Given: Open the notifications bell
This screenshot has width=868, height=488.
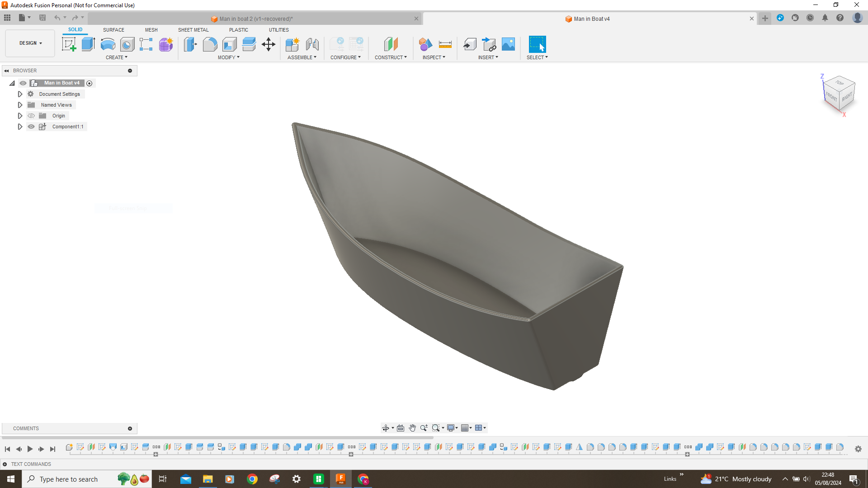Looking at the screenshot, I should click(x=825, y=18).
